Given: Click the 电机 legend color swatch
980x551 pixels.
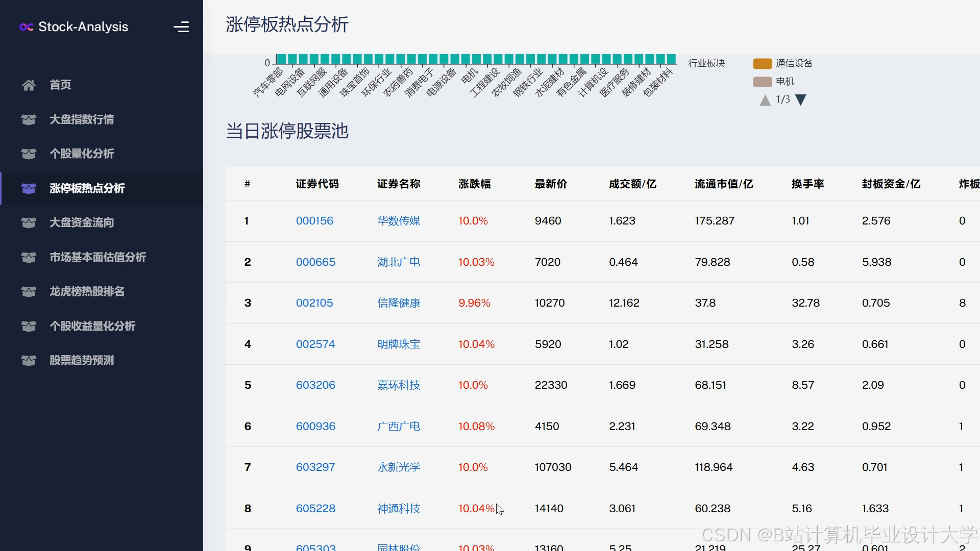Looking at the screenshot, I should [x=763, y=81].
